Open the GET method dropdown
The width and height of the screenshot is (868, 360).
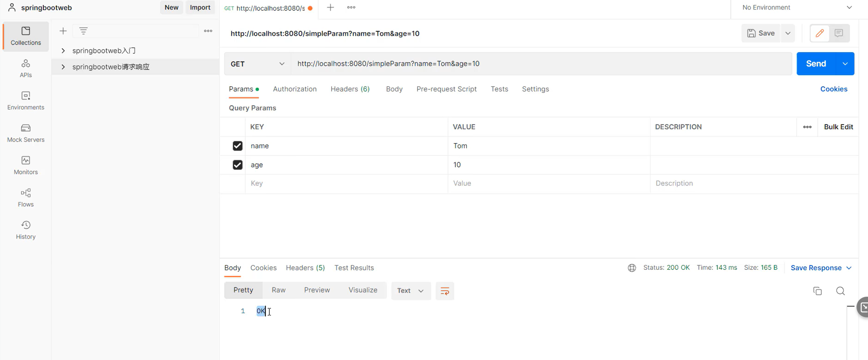257,64
